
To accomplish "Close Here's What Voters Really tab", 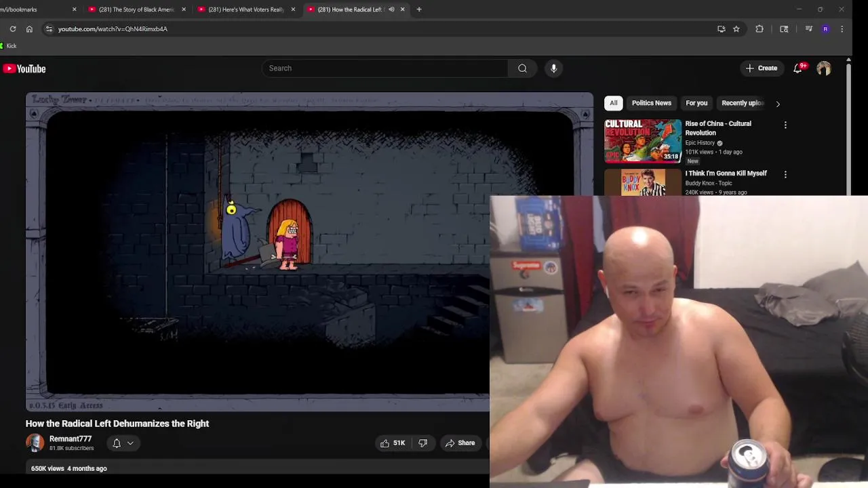I will [x=293, y=9].
